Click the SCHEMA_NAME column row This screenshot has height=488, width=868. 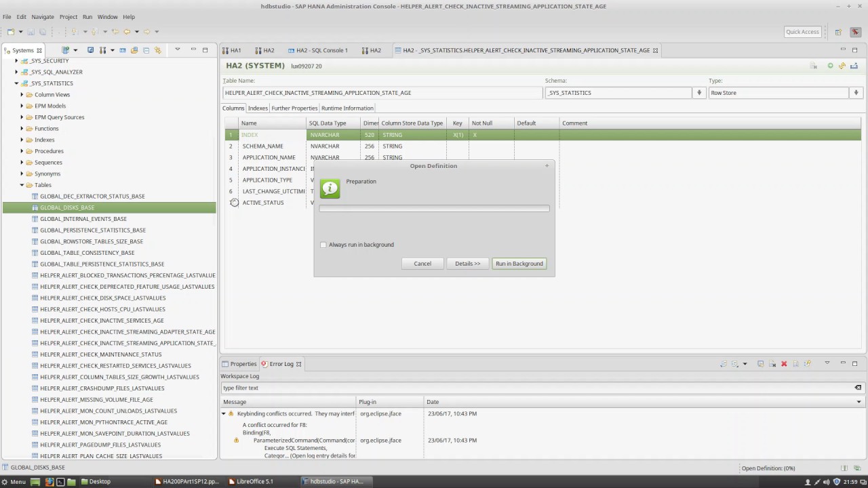pos(542,146)
